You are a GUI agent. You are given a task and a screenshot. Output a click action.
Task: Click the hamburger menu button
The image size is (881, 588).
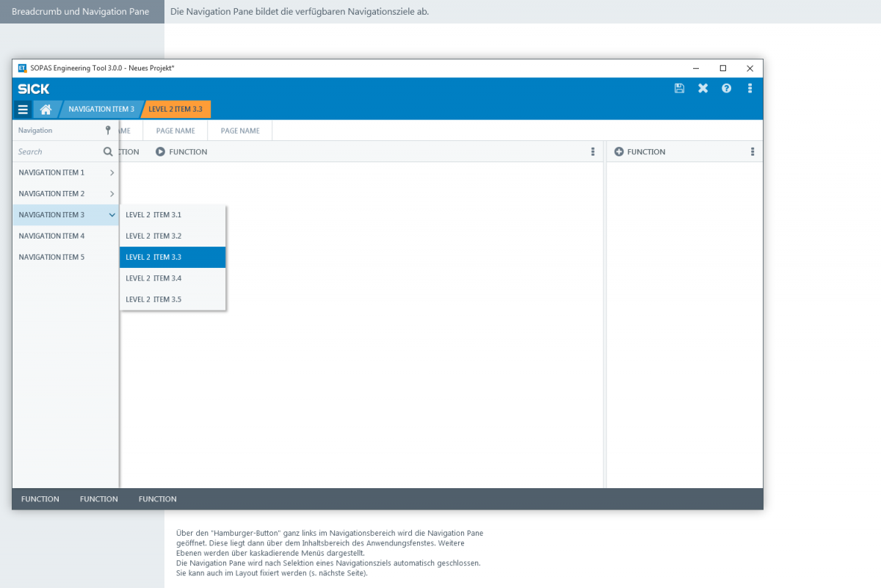[x=23, y=109]
